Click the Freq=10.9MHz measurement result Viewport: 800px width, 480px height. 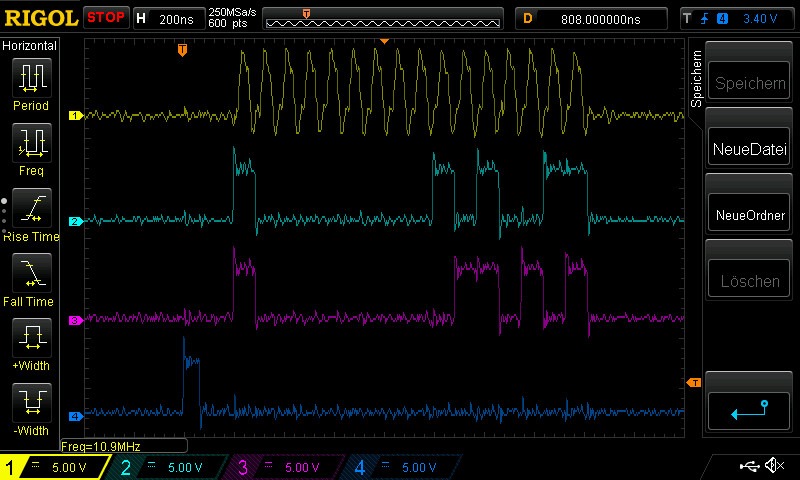[x=101, y=446]
